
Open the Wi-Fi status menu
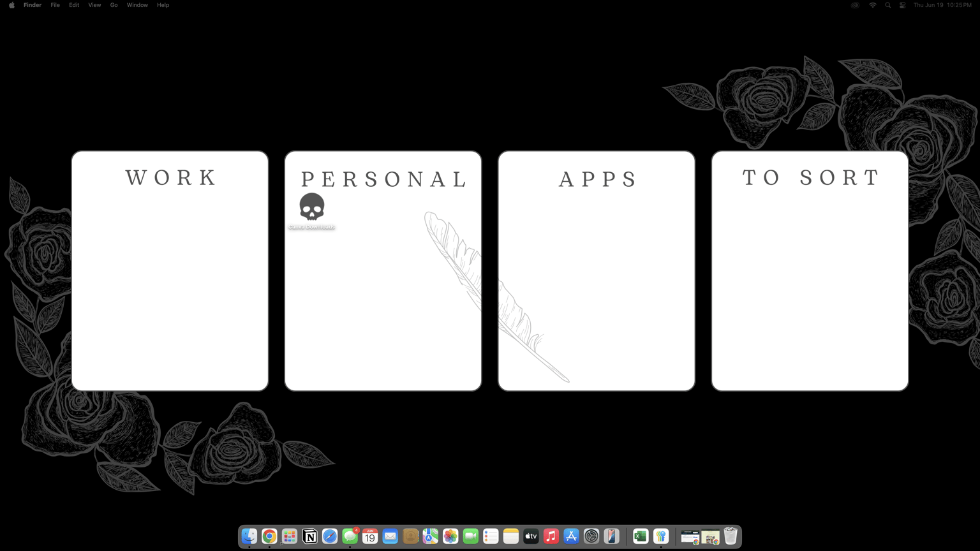click(872, 5)
